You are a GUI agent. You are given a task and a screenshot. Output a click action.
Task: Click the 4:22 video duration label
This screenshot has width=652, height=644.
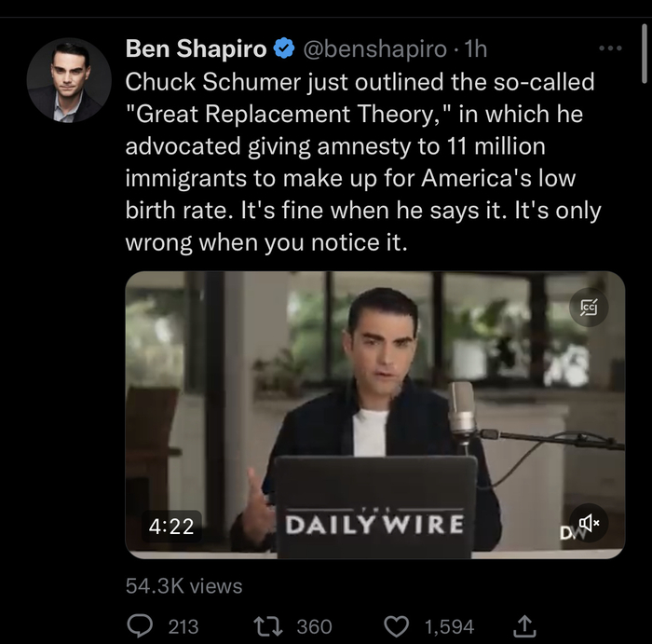tap(171, 527)
